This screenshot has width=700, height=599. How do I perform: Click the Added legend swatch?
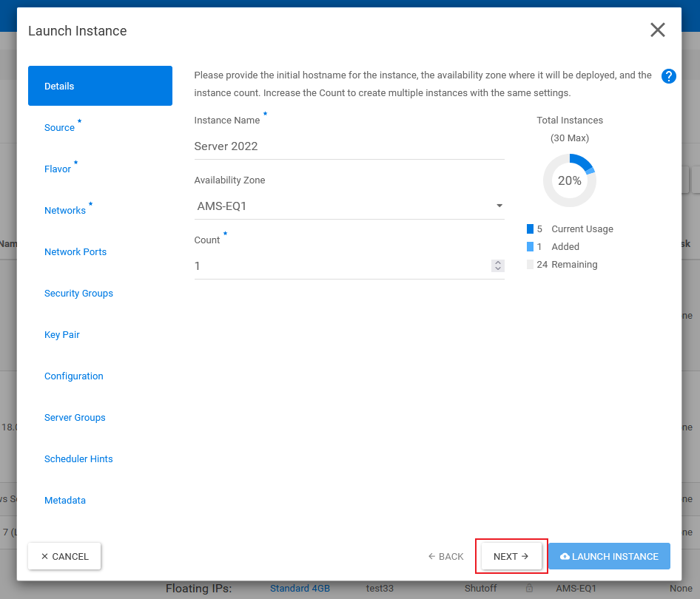tap(530, 247)
